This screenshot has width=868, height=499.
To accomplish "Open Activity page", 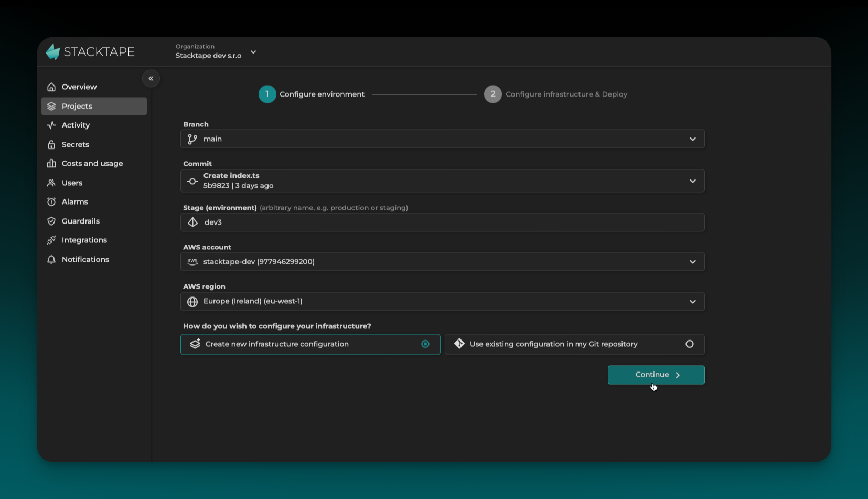I will coord(94,125).
